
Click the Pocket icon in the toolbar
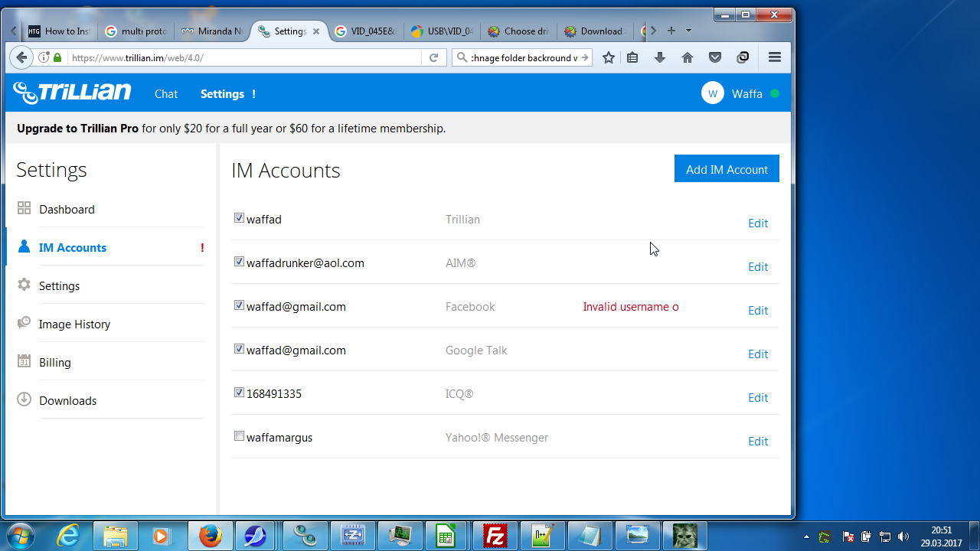click(x=715, y=57)
